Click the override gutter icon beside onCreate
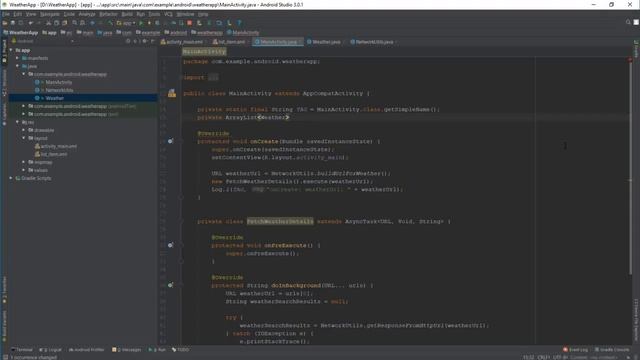This screenshot has height=360, width=640. tap(171, 141)
